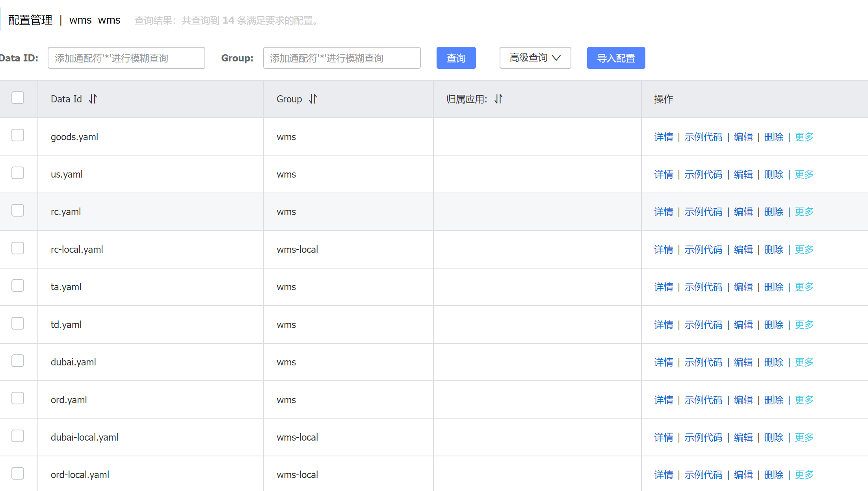Click the 配置管理 page title
The image size is (868, 491).
coord(30,20)
